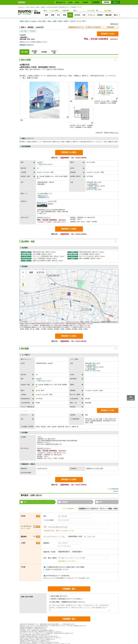The image size is (138, 644).
Task: Open the 売却査定 navigation item
Action: pyautogui.click(x=100, y=15)
